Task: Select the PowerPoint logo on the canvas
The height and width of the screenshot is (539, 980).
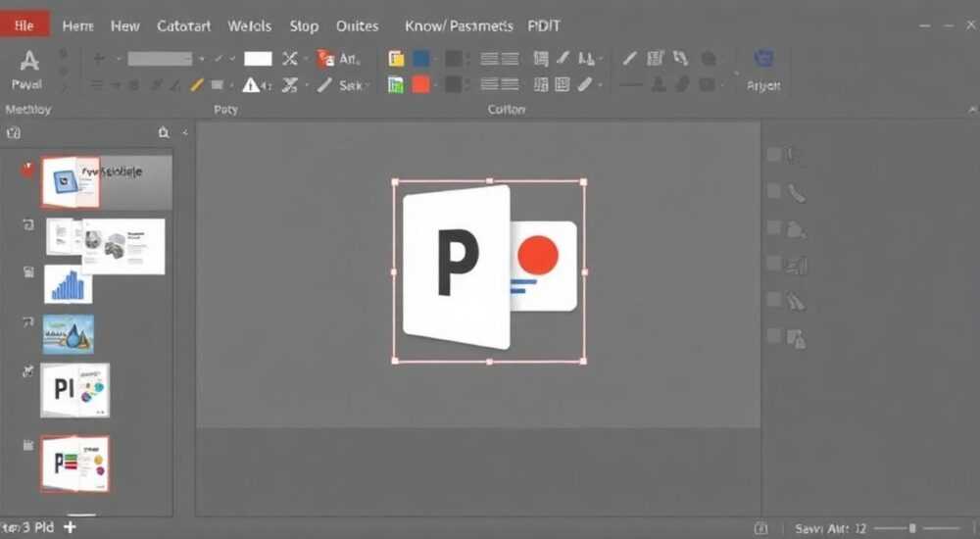Action: point(489,271)
